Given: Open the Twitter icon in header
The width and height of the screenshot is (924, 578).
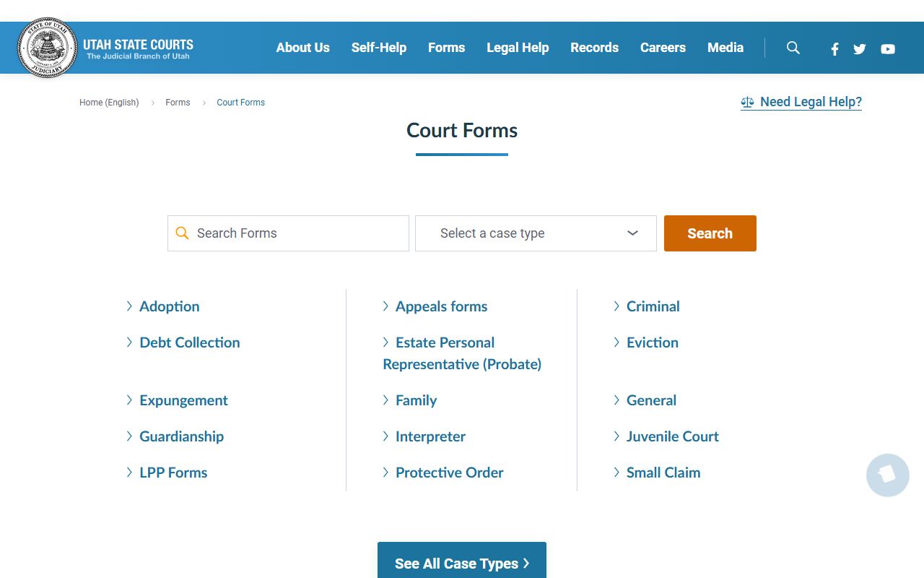Looking at the screenshot, I should click(x=859, y=49).
